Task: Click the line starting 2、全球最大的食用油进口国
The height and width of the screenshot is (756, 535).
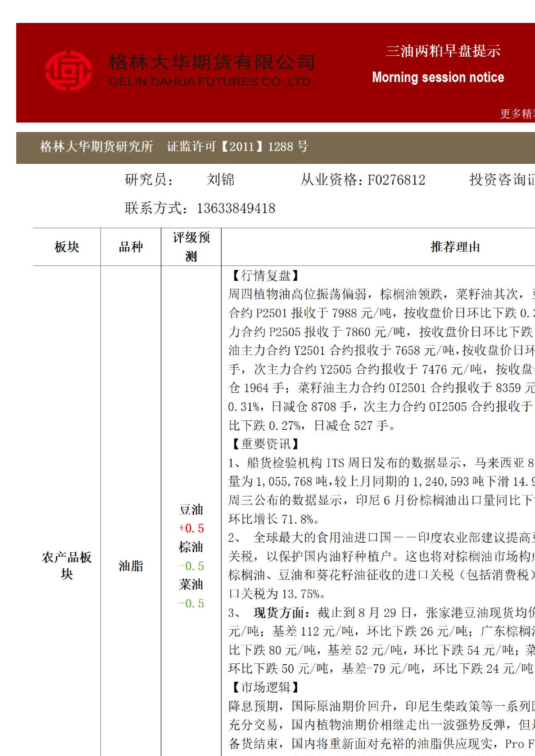Action: point(381,538)
